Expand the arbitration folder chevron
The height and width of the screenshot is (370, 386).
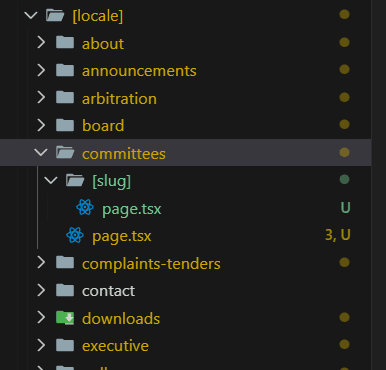tap(41, 98)
